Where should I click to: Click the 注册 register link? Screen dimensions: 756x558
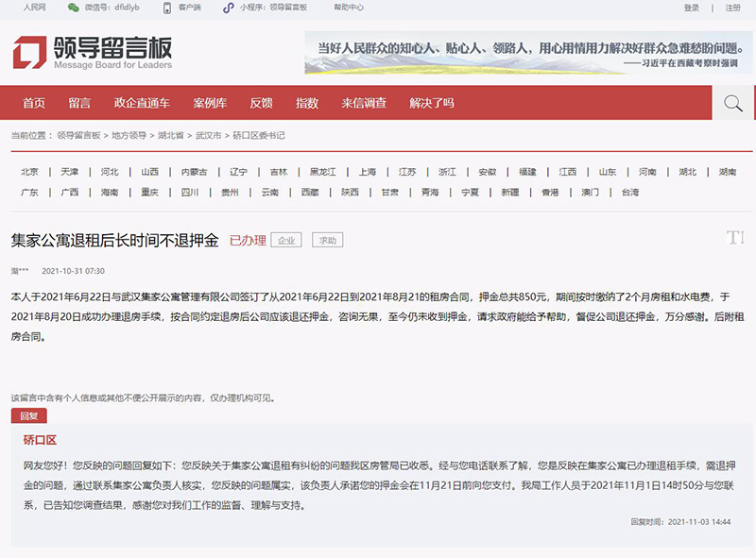[x=732, y=8]
